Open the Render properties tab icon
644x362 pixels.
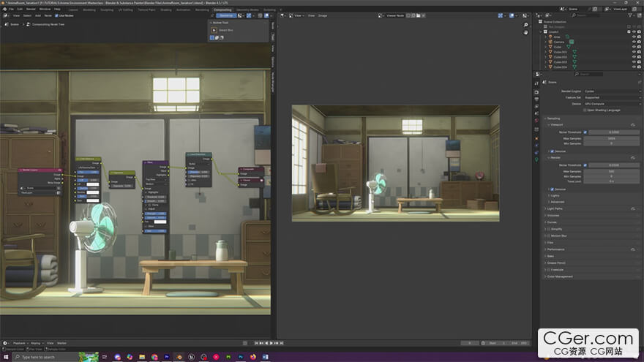point(536,92)
